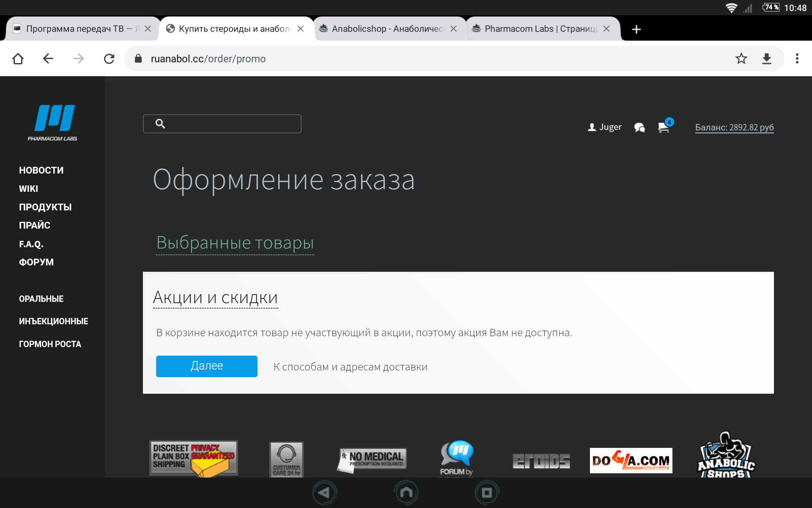The width and height of the screenshot is (812, 508).
Task: Collapse the Акции и скидки section
Action: click(x=215, y=298)
